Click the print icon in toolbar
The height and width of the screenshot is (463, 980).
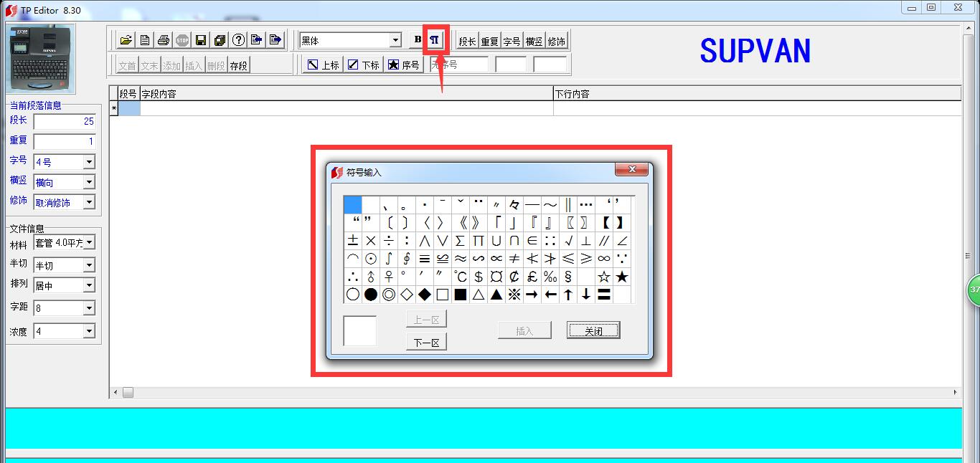[x=164, y=40]
